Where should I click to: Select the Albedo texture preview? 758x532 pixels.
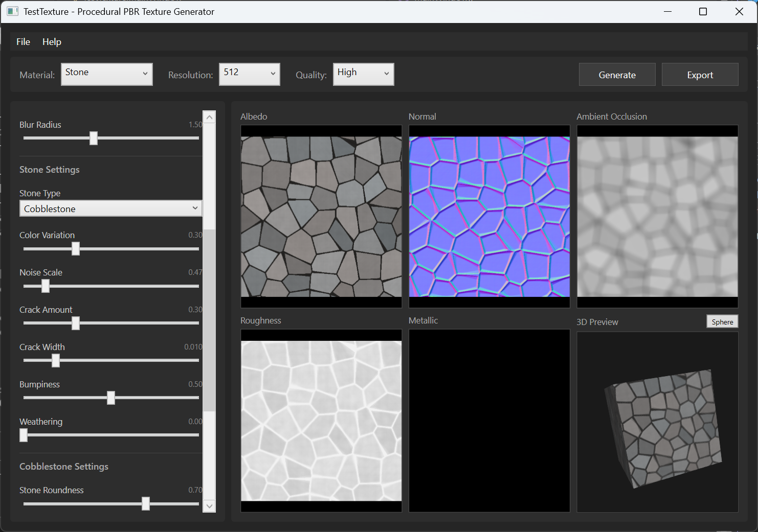coord(321,217)
